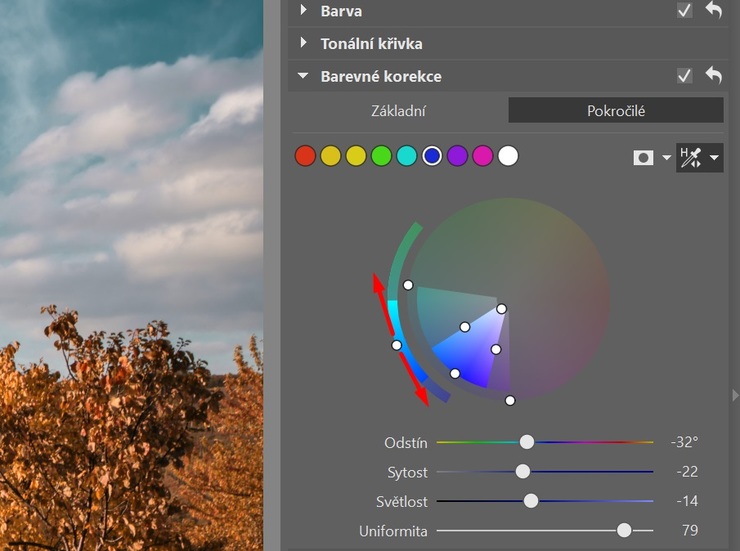The height and width of the screenshot is (551, 740).
Task: Select the purple color swatch
Action: 457,156
